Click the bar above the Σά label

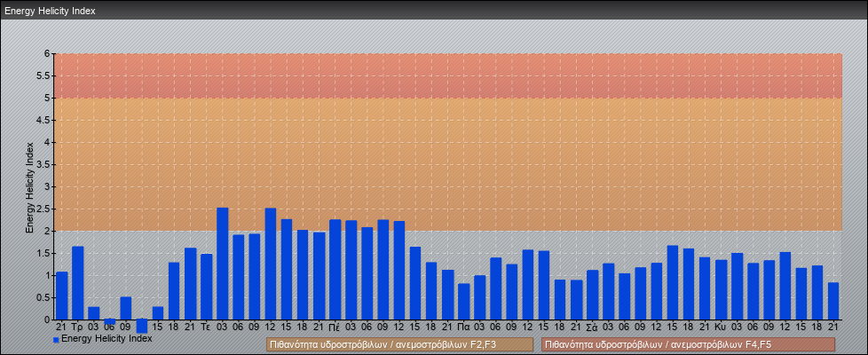[x=592, y=295]
